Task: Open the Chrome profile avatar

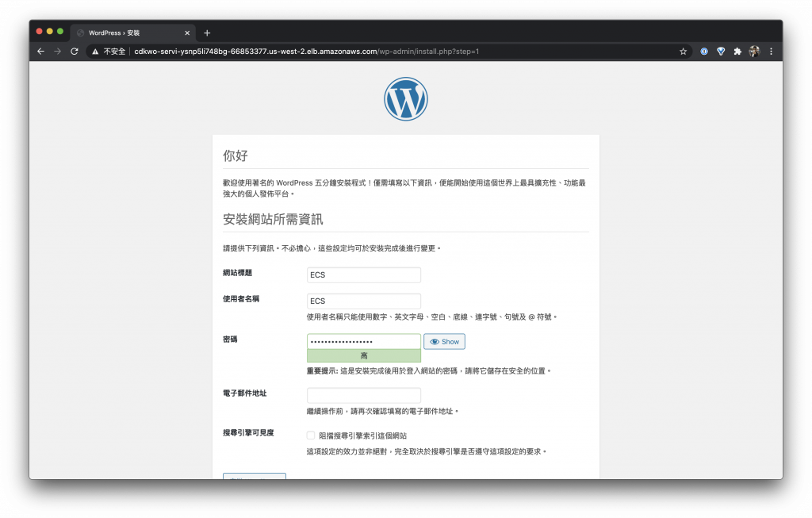Action: point(754,52)
